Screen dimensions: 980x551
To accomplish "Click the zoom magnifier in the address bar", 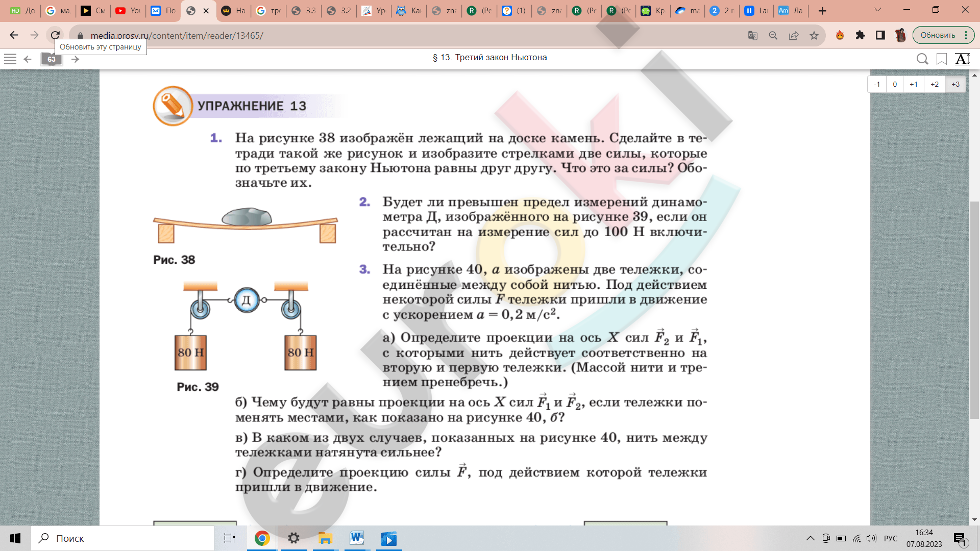I will tap(773, 35).
